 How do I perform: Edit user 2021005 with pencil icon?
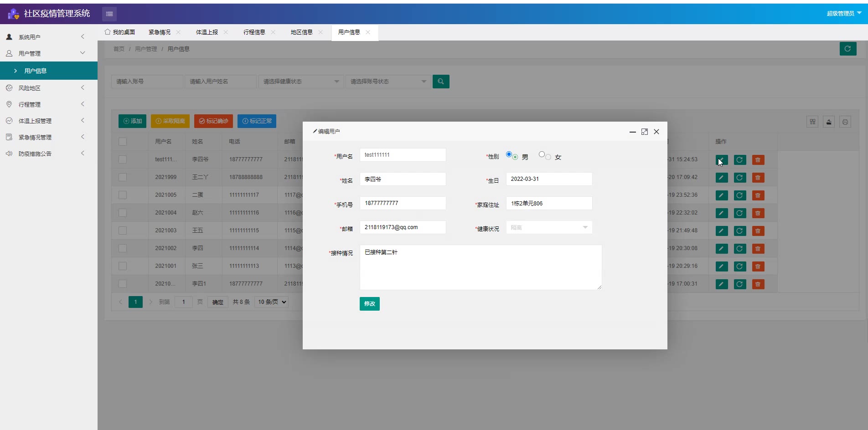point(722,195)
